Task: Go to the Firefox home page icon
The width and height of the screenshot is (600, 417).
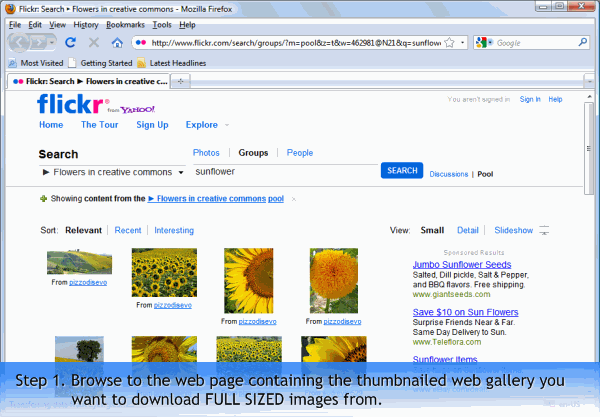Action: coord(117,42)
